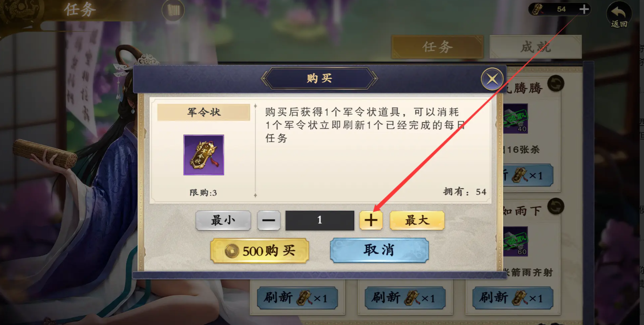The image size is (644, 325).
Task: Set quantity to 最大
Action: (417, 220)
